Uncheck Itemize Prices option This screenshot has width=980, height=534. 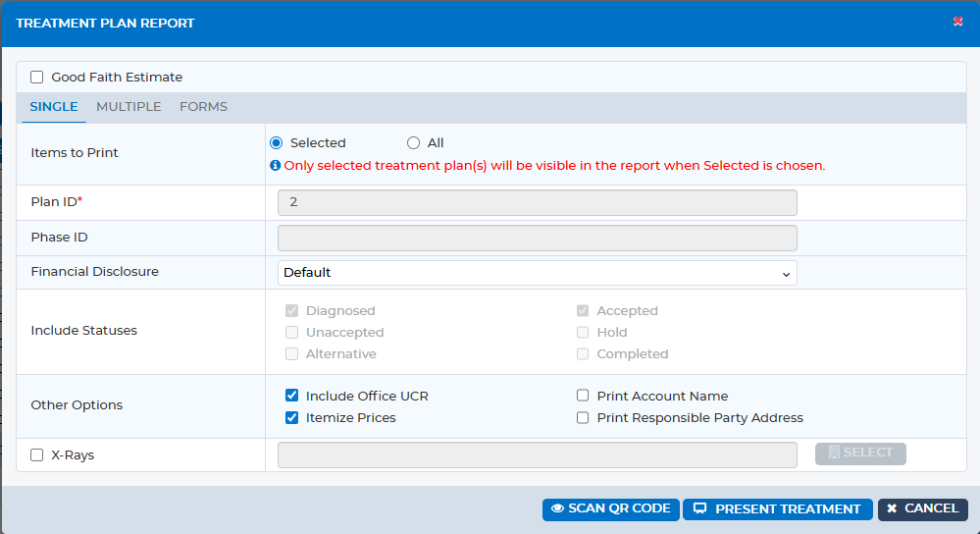pos(292,418)
